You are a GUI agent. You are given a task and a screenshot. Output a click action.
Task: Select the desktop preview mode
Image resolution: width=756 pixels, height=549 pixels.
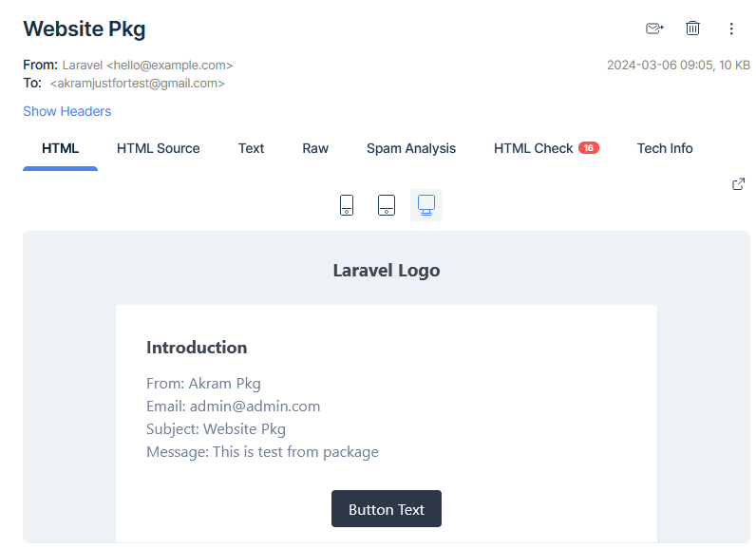pyautogui.click(x=426, y=205)
